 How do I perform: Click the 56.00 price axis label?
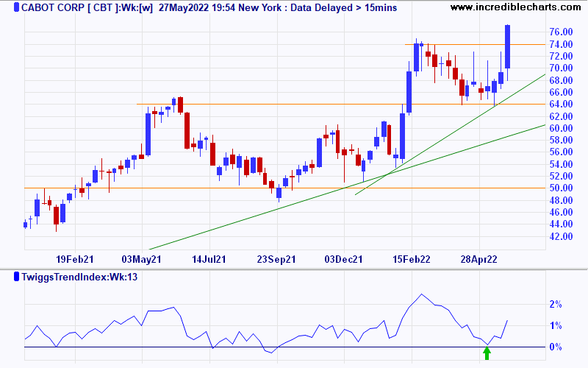(x=561, y=152)
